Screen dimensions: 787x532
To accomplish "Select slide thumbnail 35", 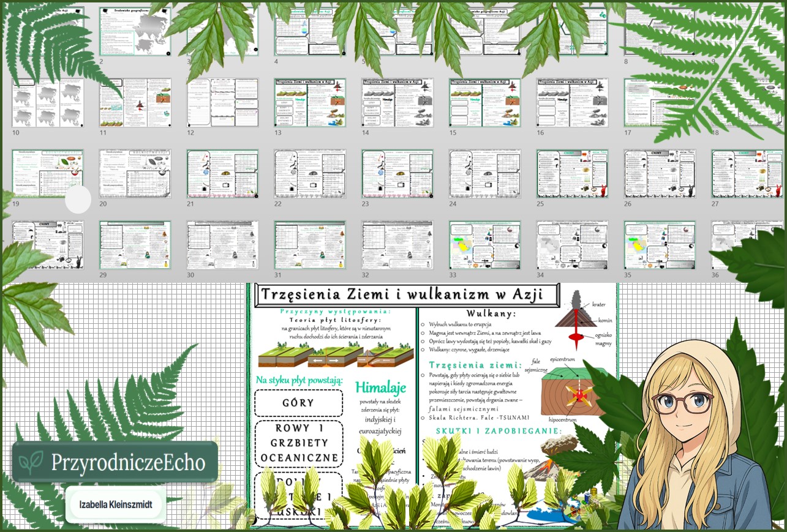I will (x=660, y=245).
